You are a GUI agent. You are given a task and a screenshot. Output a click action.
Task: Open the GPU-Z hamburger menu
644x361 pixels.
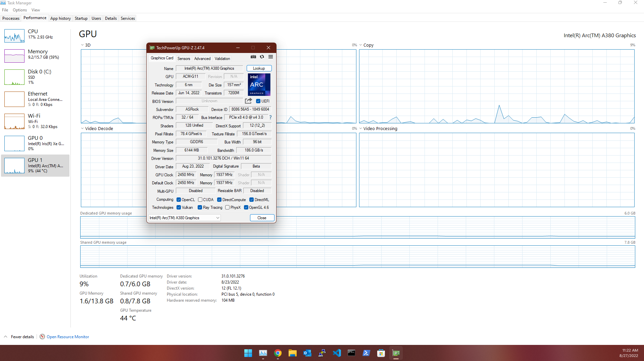click(x=270, y=57)
